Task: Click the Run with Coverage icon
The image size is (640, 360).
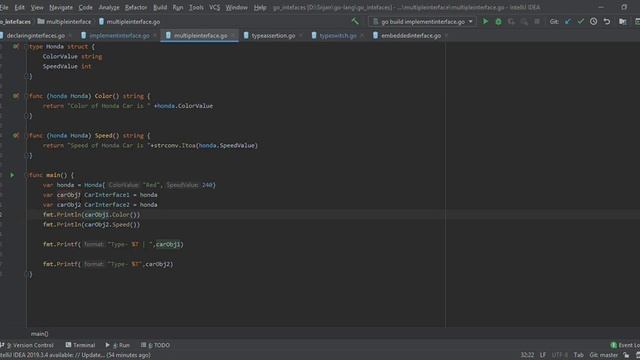Action: (x=511, y=21)
